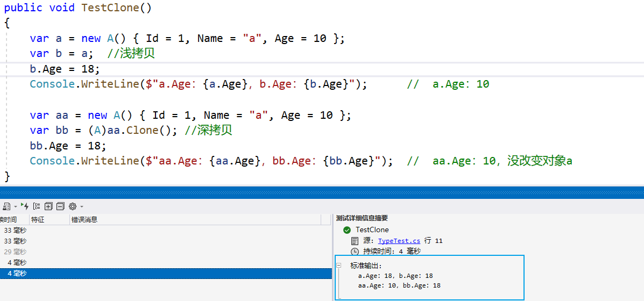Click the source file document icon
The image size is (644, 301).
tap(355, 241)
